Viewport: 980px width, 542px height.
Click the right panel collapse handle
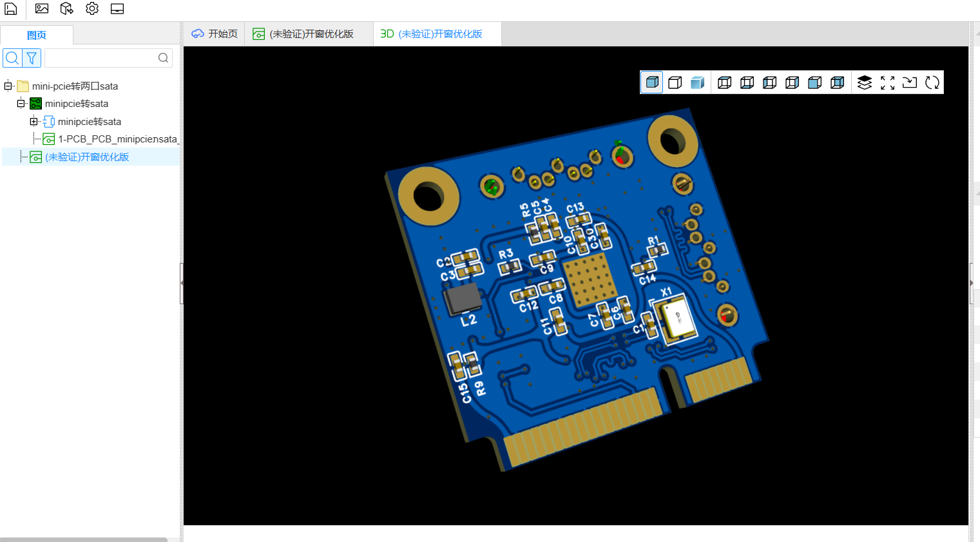pos(972,283)
